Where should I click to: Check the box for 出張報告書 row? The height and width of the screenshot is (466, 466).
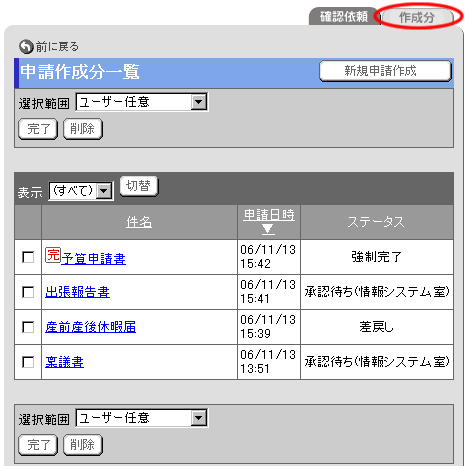[x=28, y=292]
